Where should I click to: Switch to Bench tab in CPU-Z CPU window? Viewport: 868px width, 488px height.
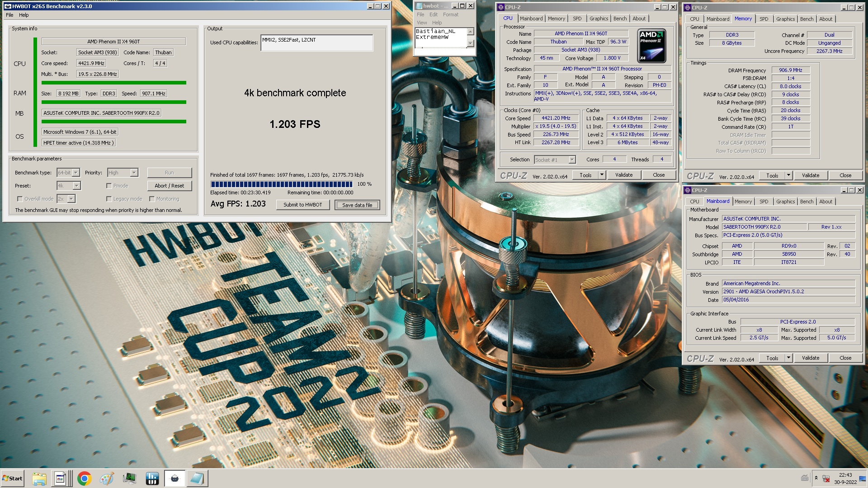point(620,19)
